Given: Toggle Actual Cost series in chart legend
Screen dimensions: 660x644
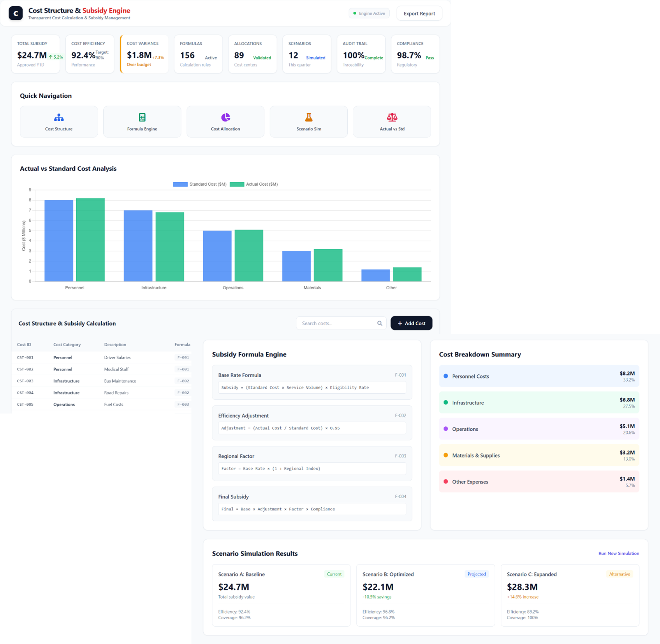Looking at the screenshot, I should [x=254, y=184].
